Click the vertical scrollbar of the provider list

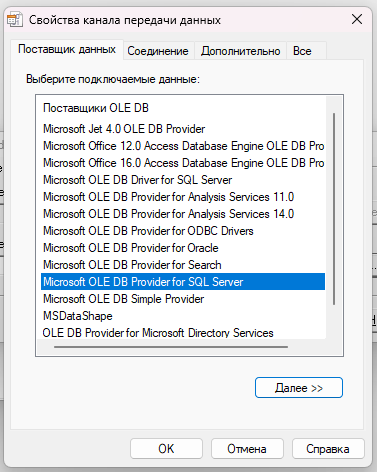pyautogui.click(x=334, y=209)
